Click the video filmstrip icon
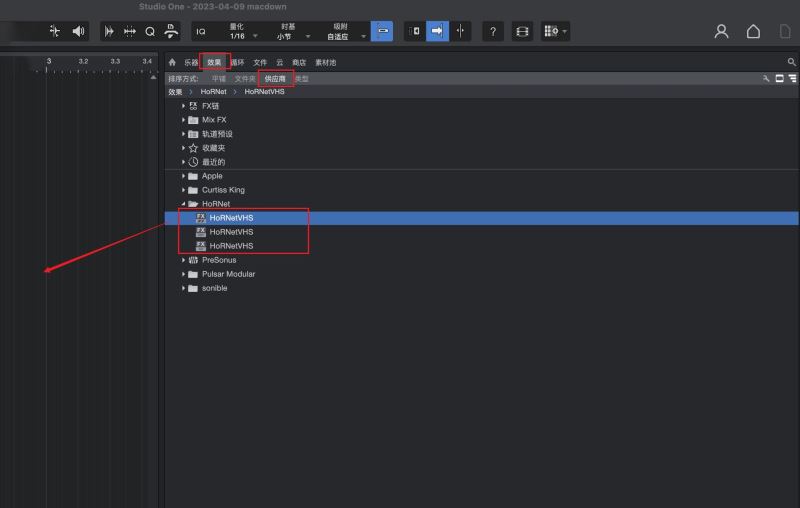This screenshot has width=800, height=508. [522, 32]
